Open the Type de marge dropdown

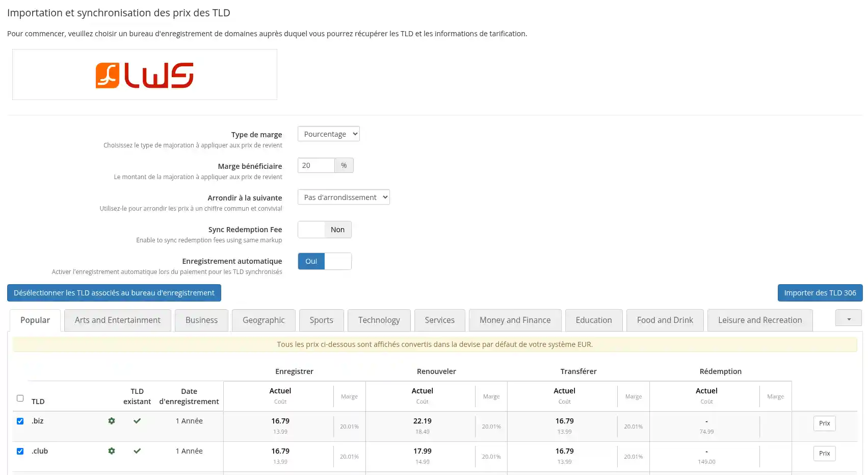coord(329,134)
